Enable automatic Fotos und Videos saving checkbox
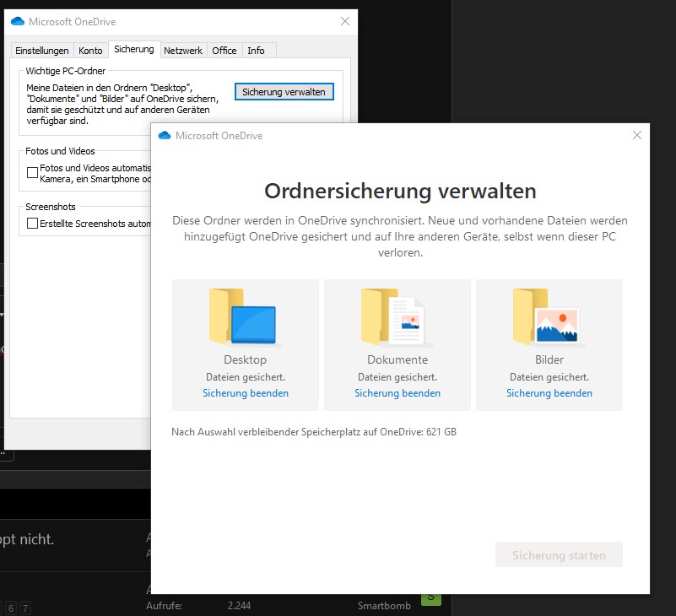 (x=32, y=173)
